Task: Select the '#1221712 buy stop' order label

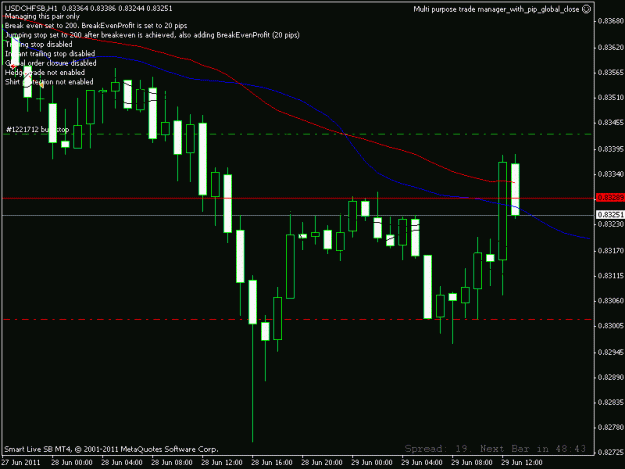Action: pyautogui.click(x=37, y=130)
